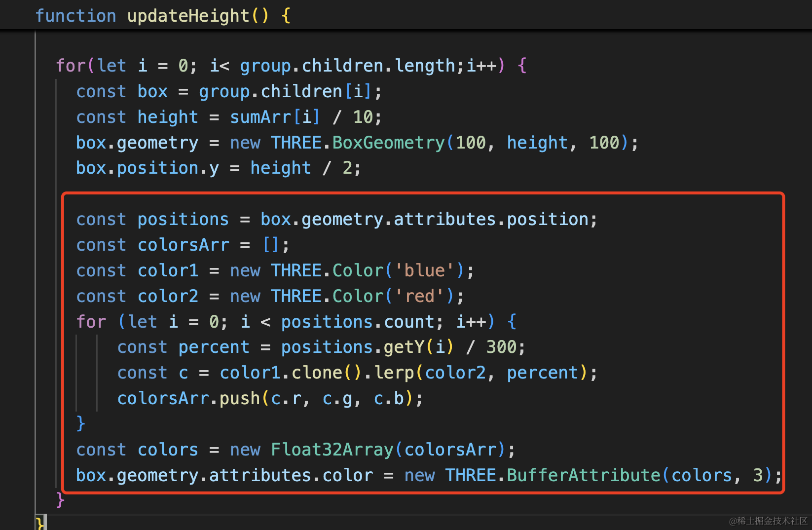Screen dimensions: 812x530
Task: Click box.geometry.attributes.color assignment
Action: click(224, 475)
